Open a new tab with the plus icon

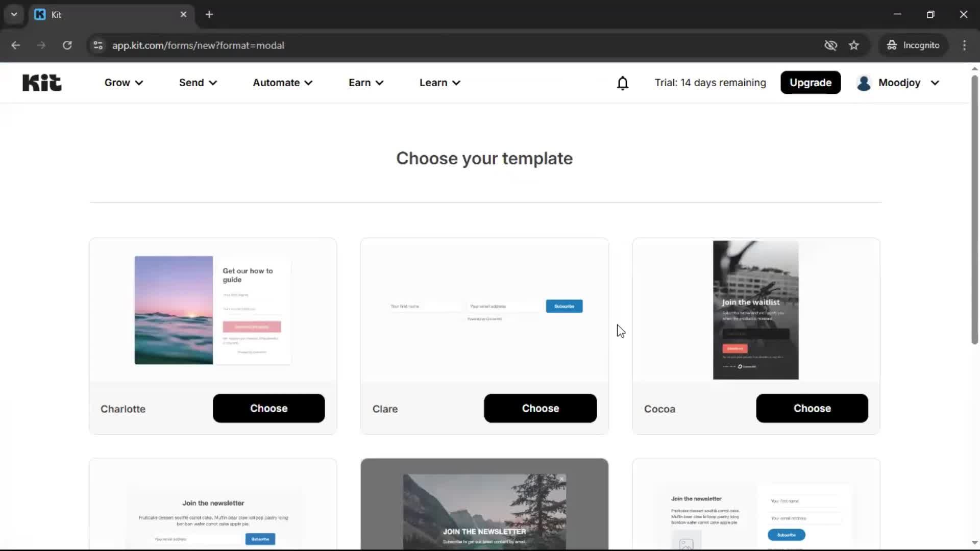tap(209, 14)
